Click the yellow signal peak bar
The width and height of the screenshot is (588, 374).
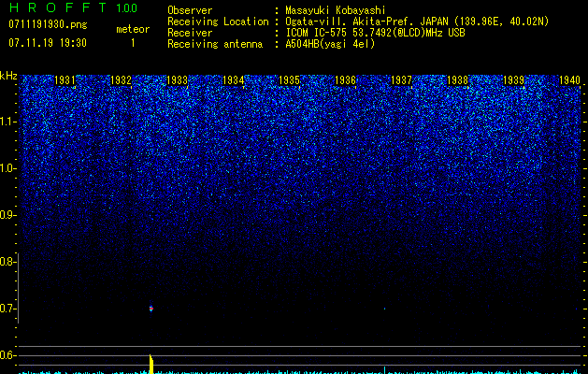pos(151,364)
